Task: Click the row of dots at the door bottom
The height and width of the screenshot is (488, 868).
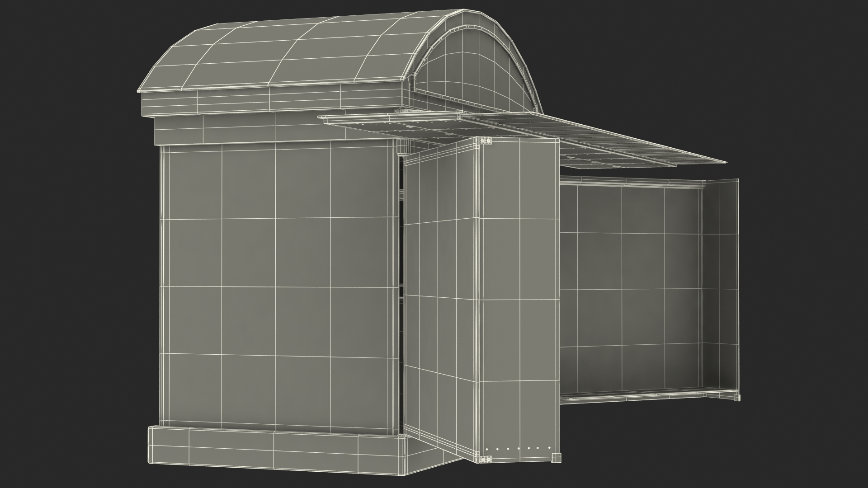Action: coord(519,449)
